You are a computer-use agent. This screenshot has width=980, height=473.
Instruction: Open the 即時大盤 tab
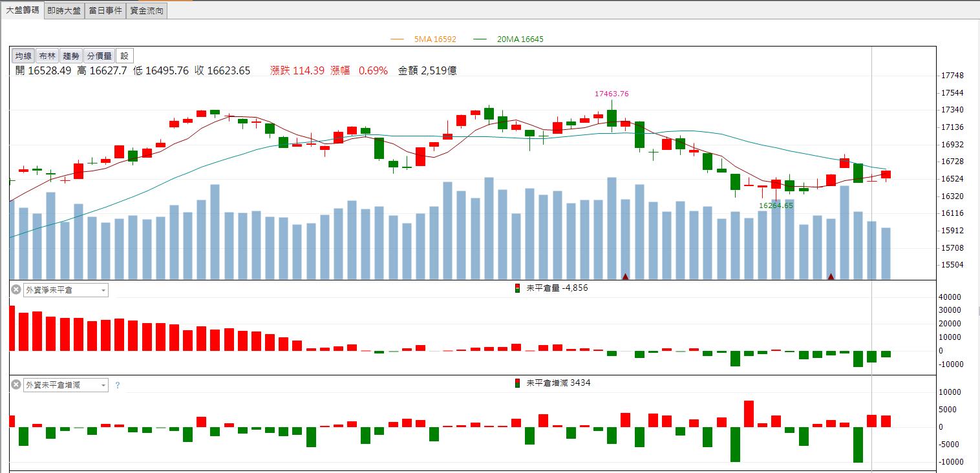pyautogui.click(x=64, y=10)
